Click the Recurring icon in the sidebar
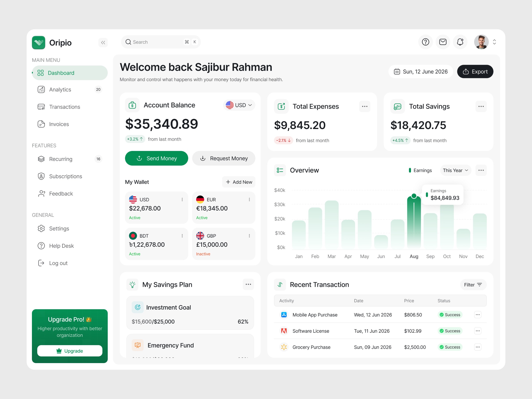The width and height of the screenshot is (532, 399). pos(41,159)
